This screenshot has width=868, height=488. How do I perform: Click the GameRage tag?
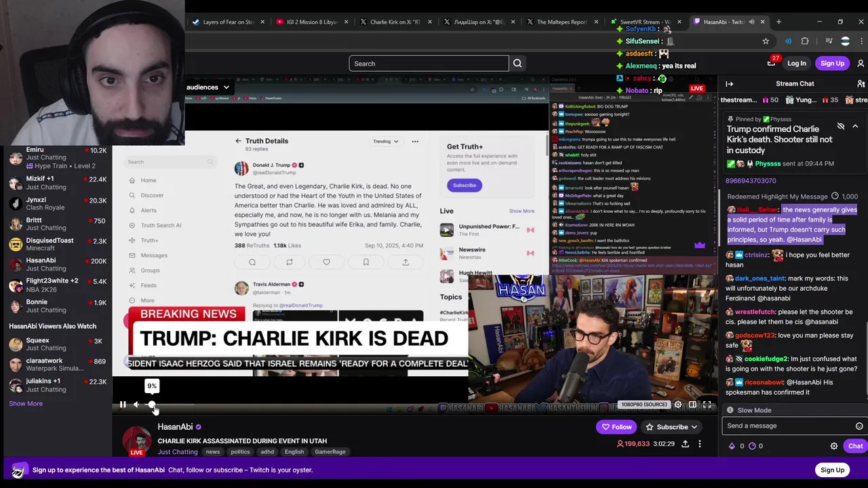coord(330,451)
